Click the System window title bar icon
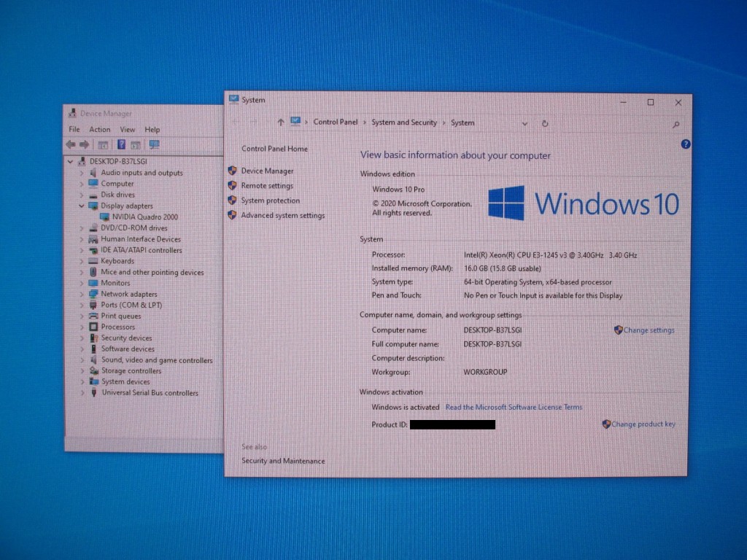This screenshot has width=747, height=560. pyautogui.click(x=234, y=99)
